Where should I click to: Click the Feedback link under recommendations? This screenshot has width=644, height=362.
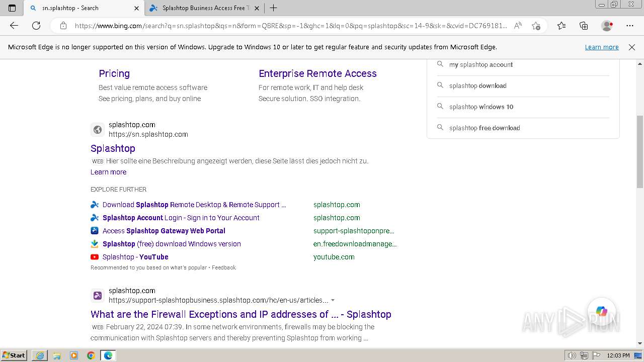[x=223, y=267]
